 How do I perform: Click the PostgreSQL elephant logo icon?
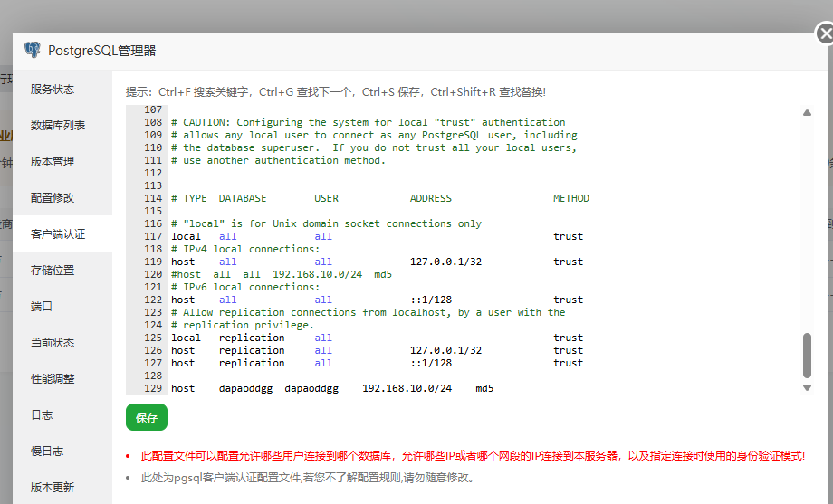point(33,50)
